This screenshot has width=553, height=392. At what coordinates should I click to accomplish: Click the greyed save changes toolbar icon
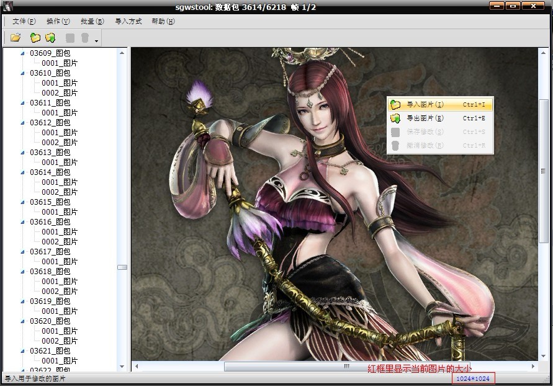(x=70, y=38)
